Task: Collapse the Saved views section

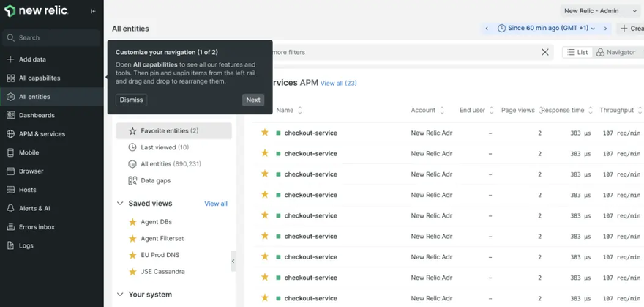Action: pos(120,204)
